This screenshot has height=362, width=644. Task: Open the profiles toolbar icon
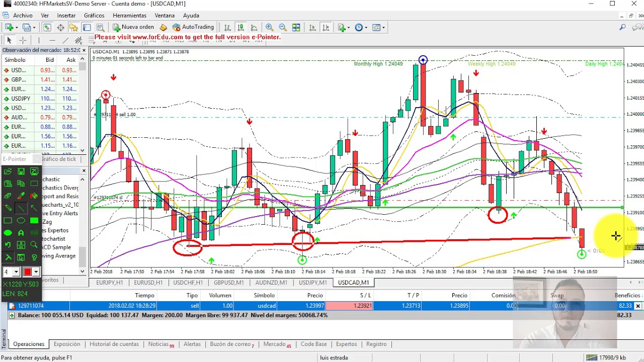[x=27, y=27]
